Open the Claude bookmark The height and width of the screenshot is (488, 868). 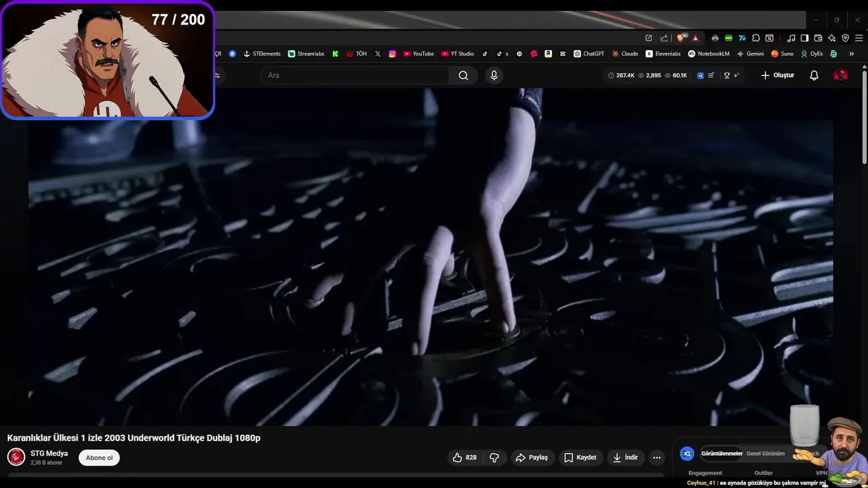click(625, 54)
